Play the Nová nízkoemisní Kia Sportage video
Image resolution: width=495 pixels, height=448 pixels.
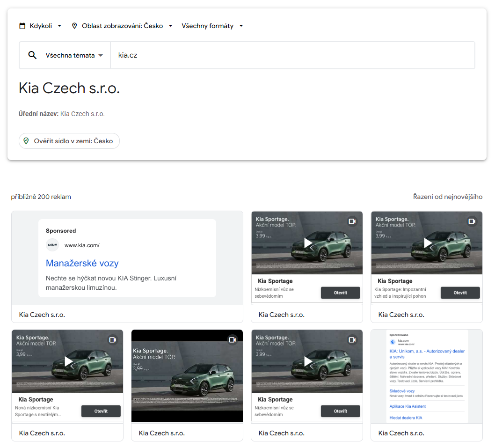coord(68,361)
